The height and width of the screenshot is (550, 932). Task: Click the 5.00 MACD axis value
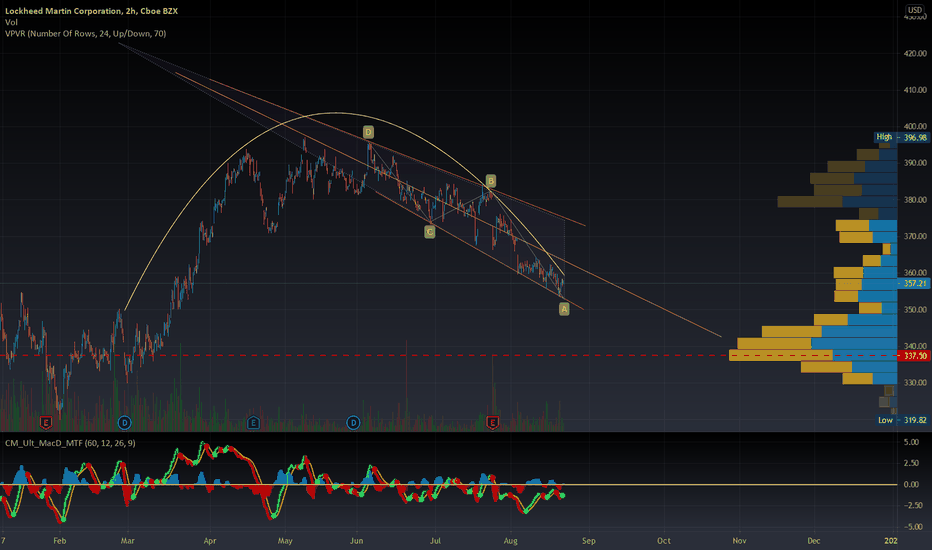click(911, 442)
